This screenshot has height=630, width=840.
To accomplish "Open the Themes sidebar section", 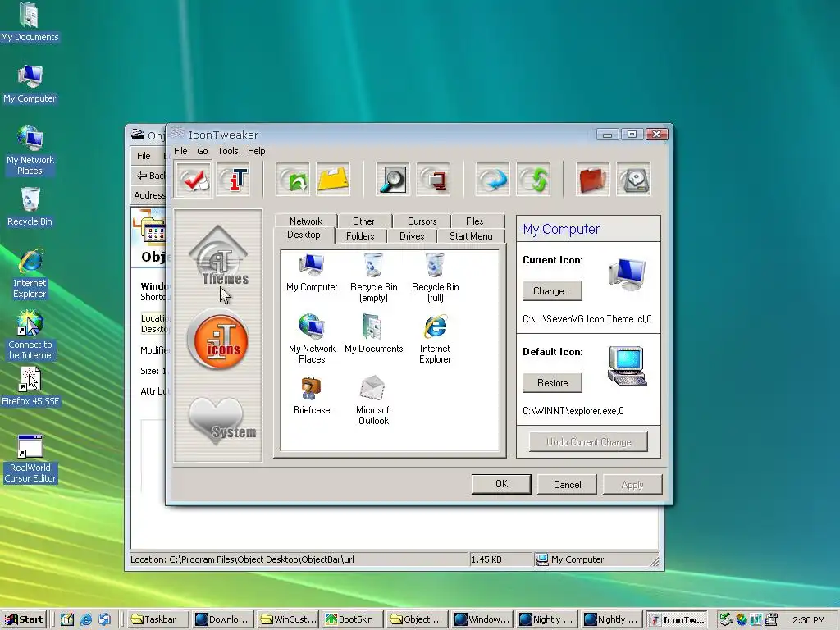I will (218, 256).
